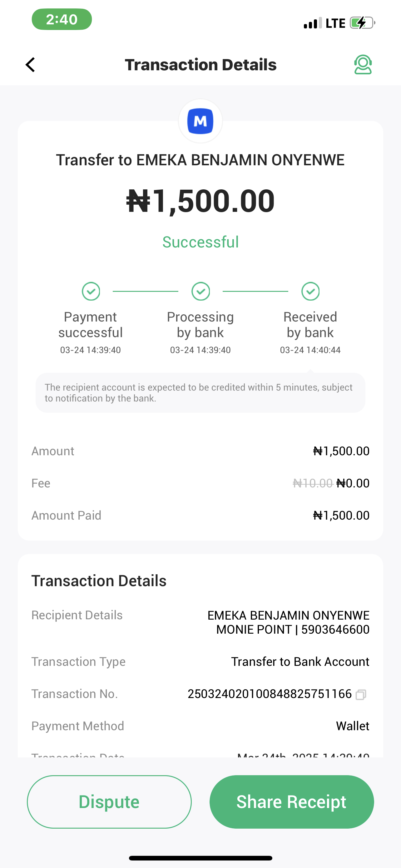
Task: Tap the home indicator bar
Action: click(x=200, y=858)
